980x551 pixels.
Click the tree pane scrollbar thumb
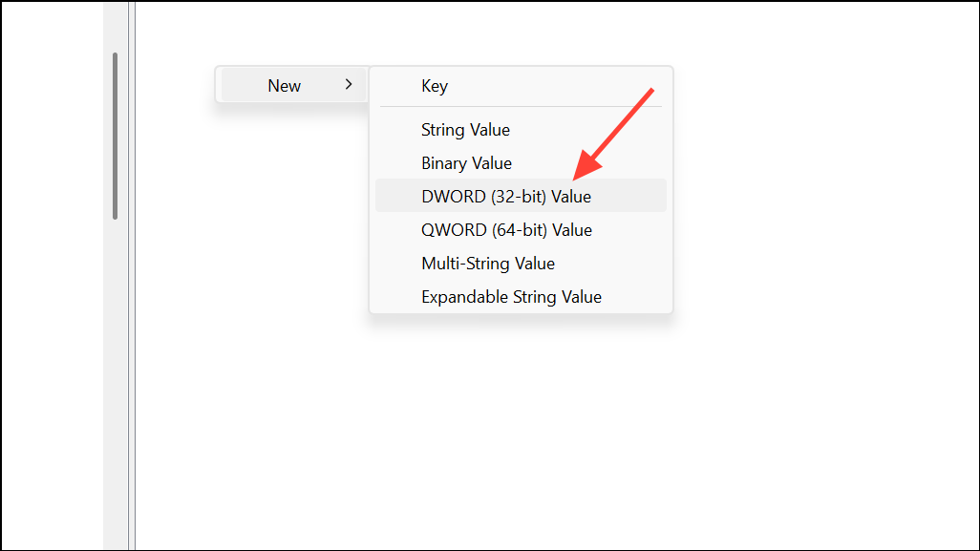click(x=115, y=137)
